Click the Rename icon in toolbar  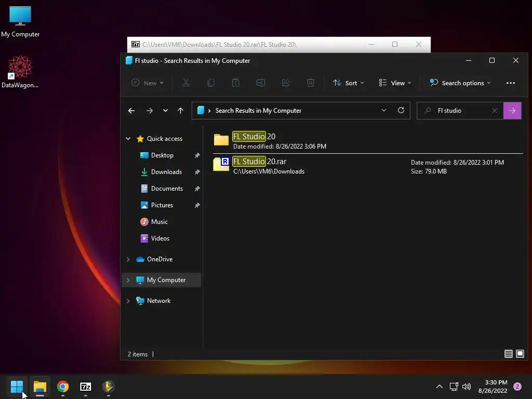pyautogui.click(x=261, y=83)
